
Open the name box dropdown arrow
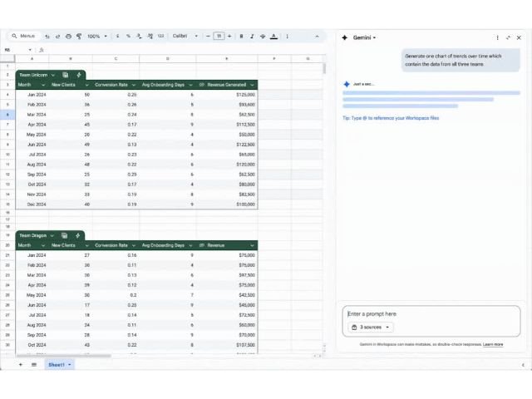[30, 50]
